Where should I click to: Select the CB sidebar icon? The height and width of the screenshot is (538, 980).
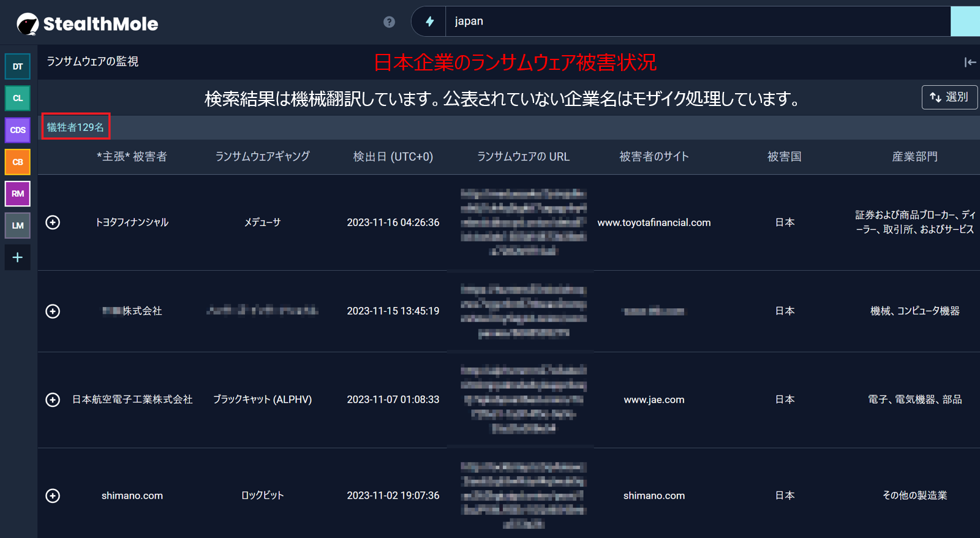pyautogui.click(x=18, y=162)
